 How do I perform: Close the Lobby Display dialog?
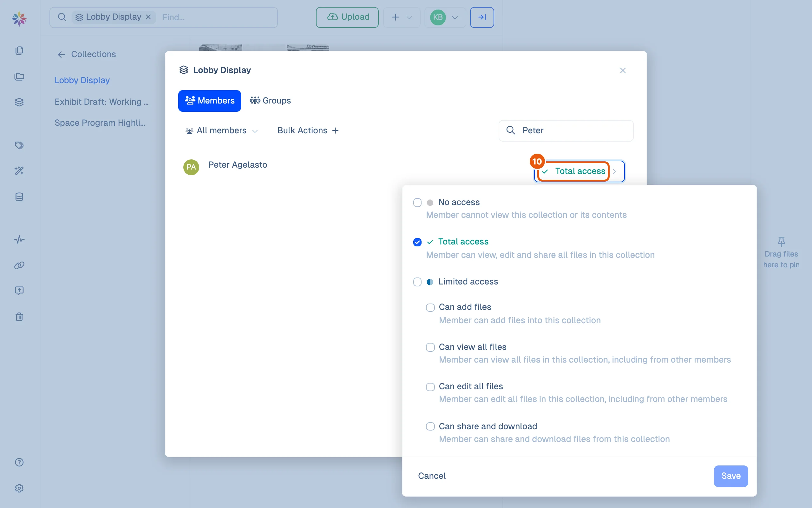tap(623, 70)
